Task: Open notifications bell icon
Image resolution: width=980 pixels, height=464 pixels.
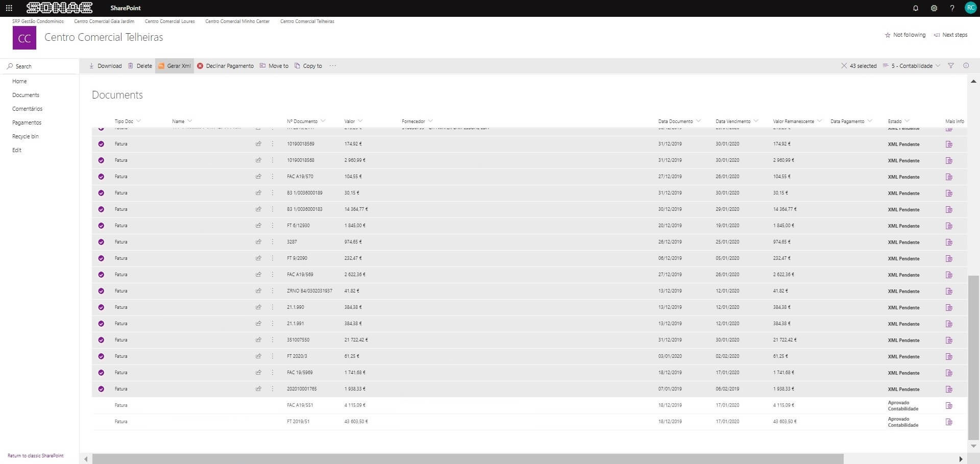Action: click(915, 8)
